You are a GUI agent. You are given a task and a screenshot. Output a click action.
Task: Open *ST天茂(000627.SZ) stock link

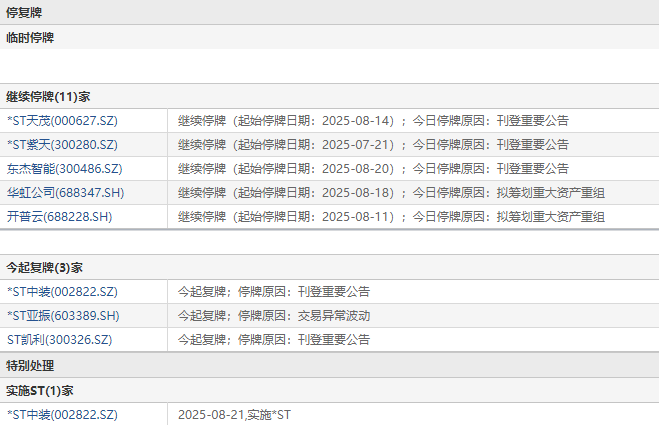pos(62,121)
